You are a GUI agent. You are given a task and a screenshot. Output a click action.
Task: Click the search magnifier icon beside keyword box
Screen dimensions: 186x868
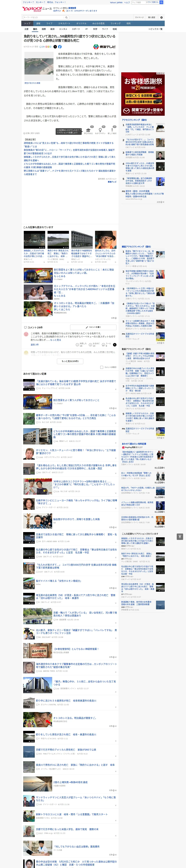[66, 17]
